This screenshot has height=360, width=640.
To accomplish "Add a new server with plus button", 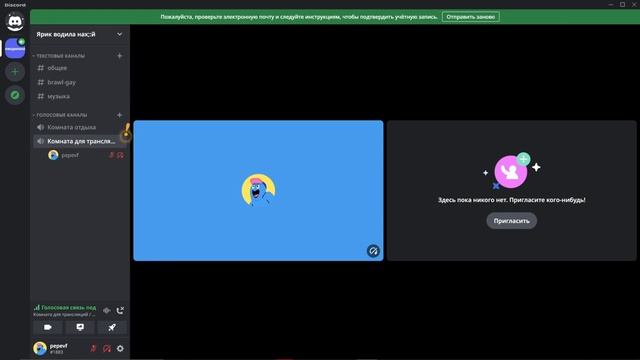I will point(15,72).
